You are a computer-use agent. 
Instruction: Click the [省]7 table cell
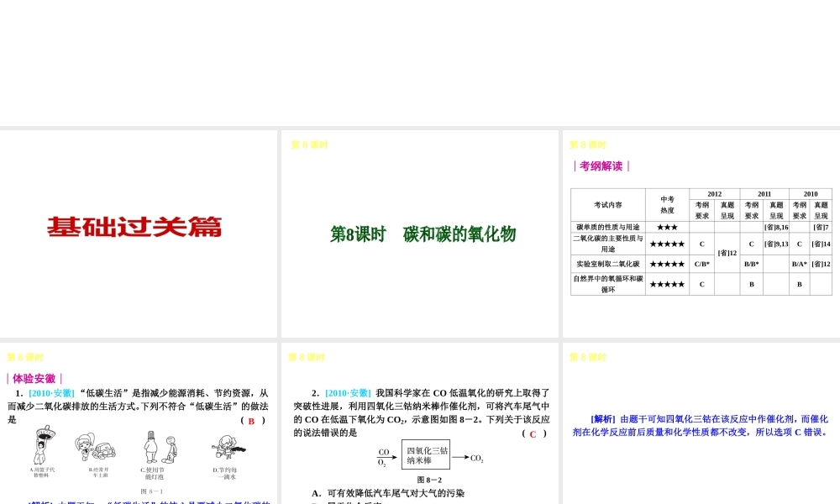tap(821, 227)
